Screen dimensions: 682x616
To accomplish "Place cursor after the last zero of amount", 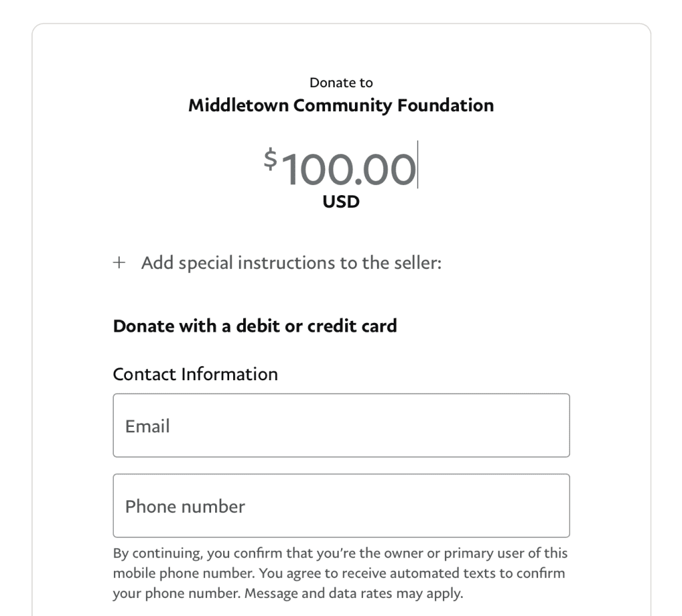I will click(417, 168).
